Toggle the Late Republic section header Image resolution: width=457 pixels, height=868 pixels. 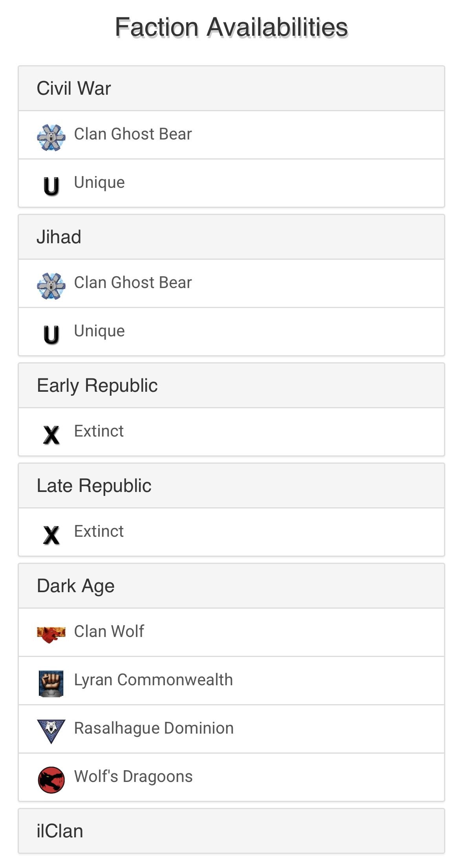pyautogui.click(x=94, y=486)
